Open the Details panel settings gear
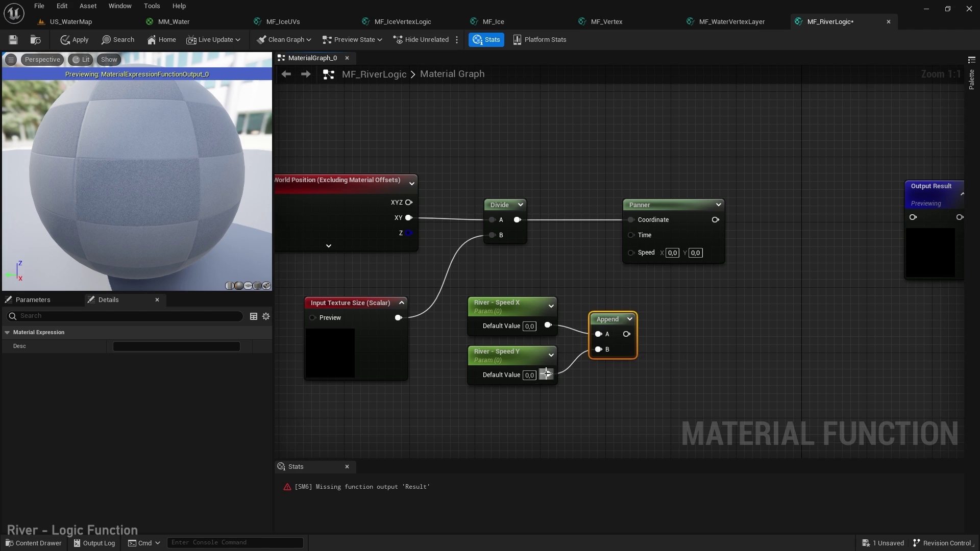 click(x=266, y=317)
